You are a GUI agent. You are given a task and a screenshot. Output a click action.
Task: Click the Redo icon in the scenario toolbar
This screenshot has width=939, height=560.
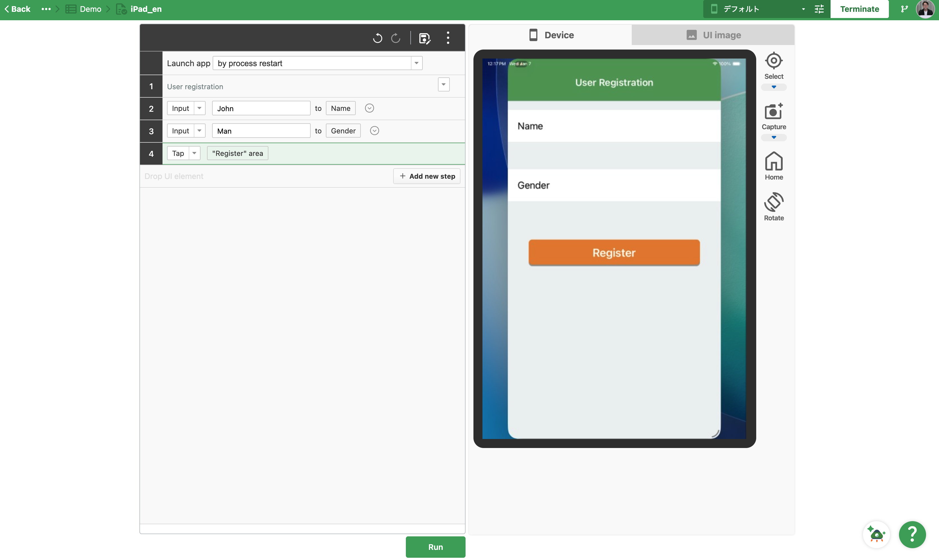(396, 38)
